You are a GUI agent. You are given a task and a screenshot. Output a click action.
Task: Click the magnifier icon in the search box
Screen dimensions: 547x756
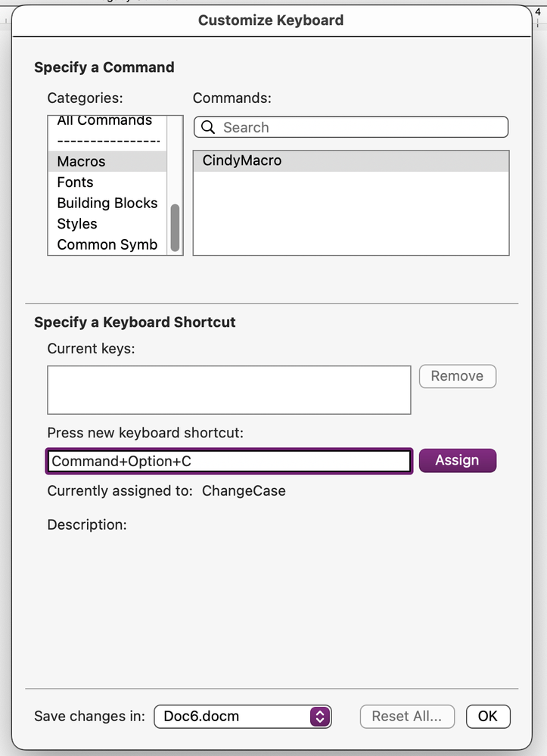(207, 127)
